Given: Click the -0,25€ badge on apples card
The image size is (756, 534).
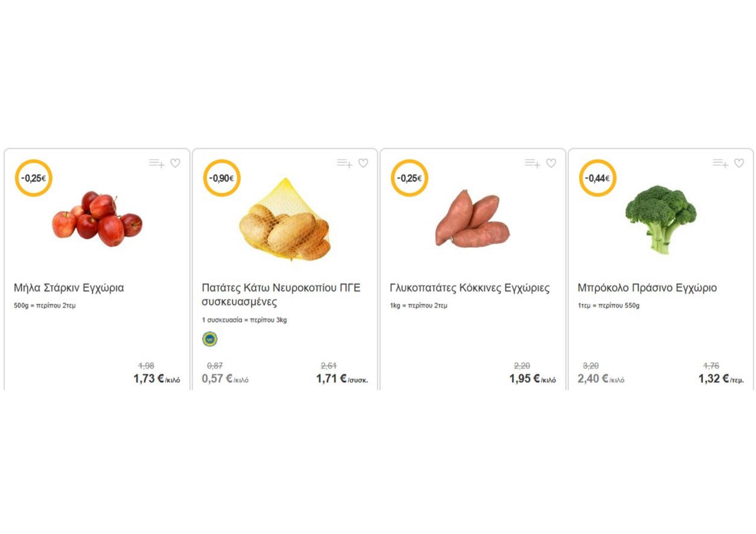Looking at the screenshot, I should coord(34,178).
